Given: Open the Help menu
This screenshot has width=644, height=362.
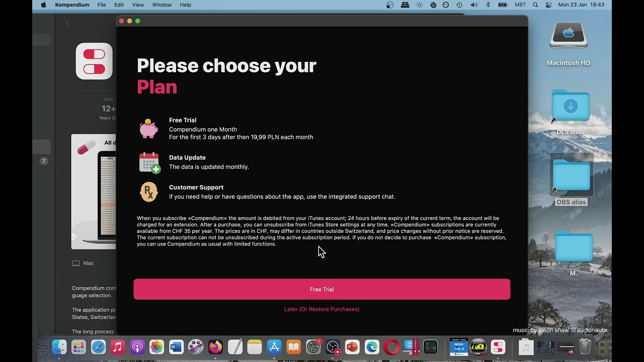Looking at the screenshot, I should pos(185,5).
